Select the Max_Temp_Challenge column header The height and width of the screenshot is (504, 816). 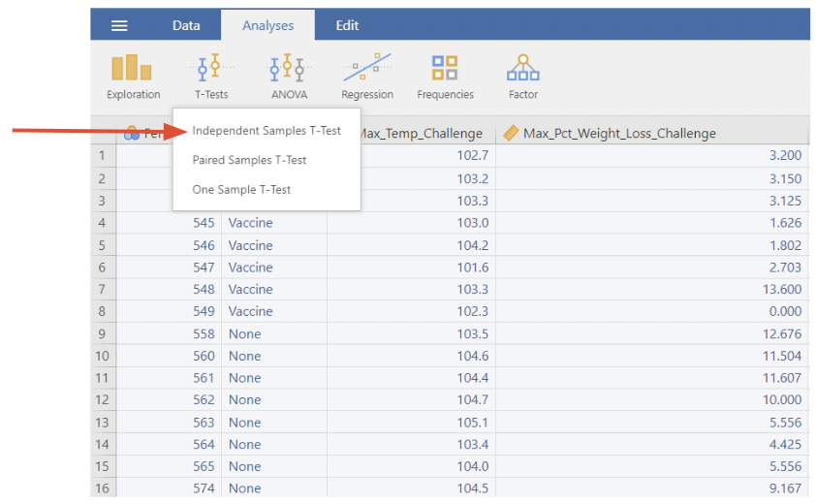421,133
